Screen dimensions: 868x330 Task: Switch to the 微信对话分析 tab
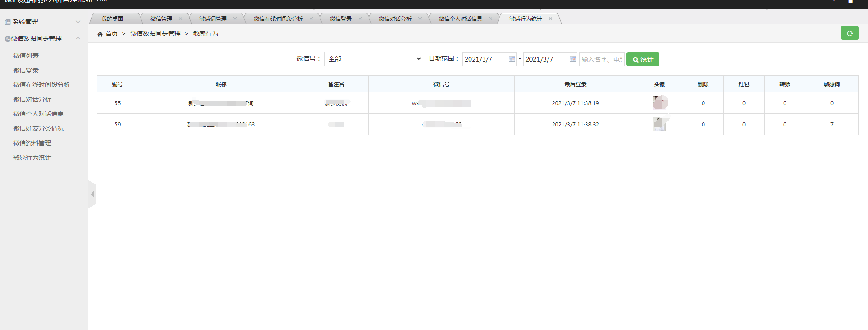pyautogui.click(x=395, y=19)
